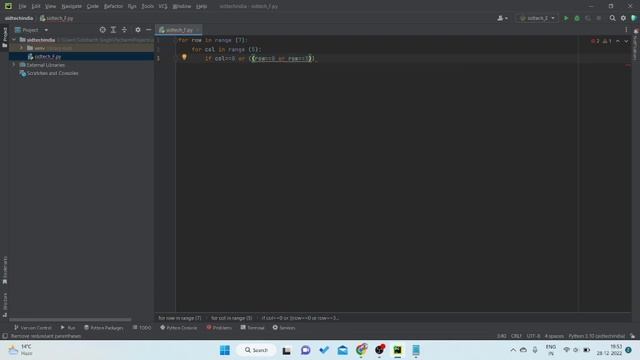Open Python Packages tool window
The width and height of the screenshot is (640, 360).
(x=103, y=327)
